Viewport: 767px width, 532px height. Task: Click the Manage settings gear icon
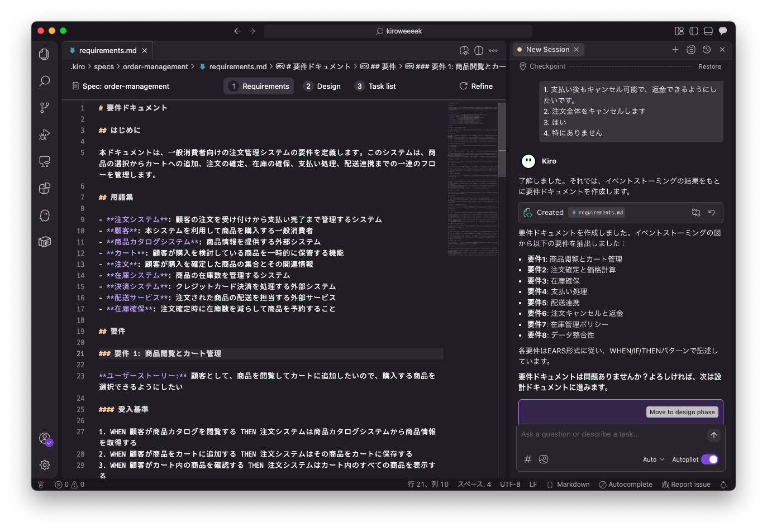click(x=45, y=465)
